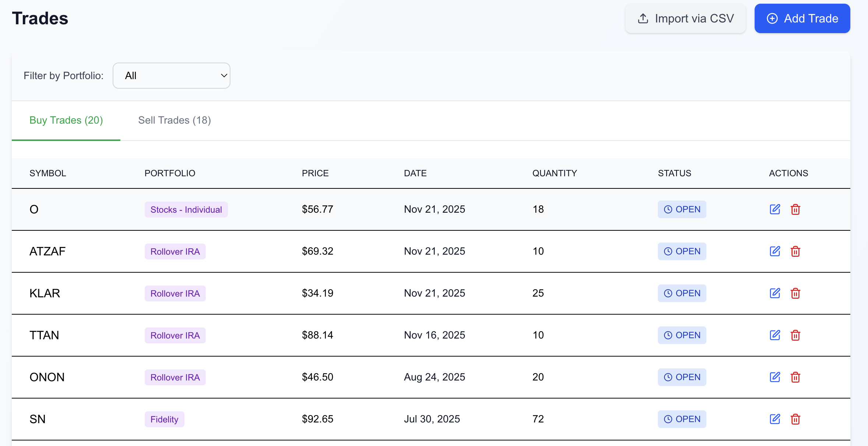Edit the KLAR trade entry

click(775, 293)
